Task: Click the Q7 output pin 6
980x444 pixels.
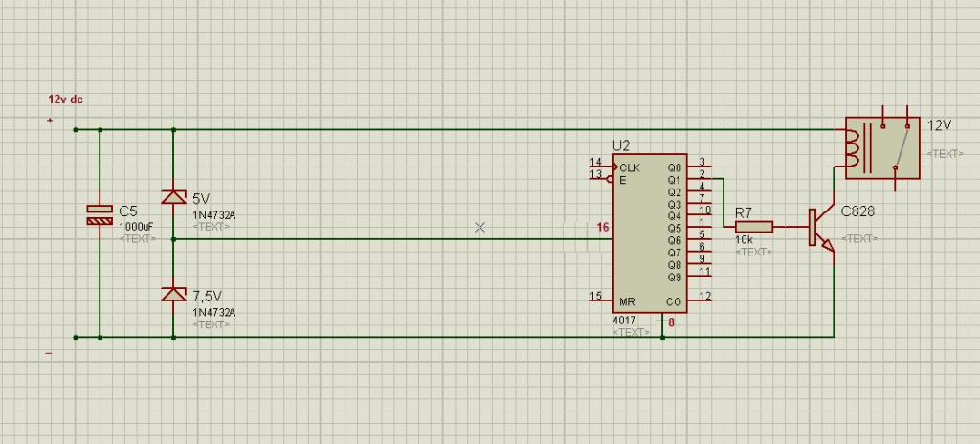Action: pyautogui.click(x=700, y=252)
